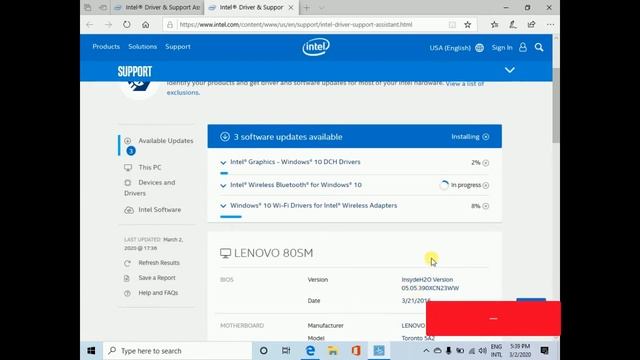Reload the page with refresh icon

(x=127, y=24)
